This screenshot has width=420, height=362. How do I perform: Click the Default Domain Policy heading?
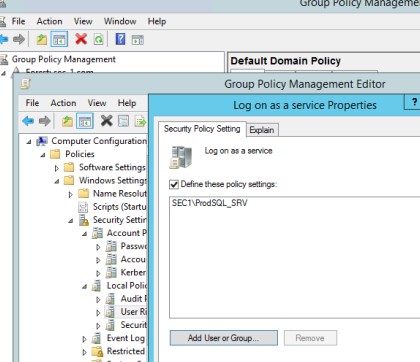(x=286, y=61)
